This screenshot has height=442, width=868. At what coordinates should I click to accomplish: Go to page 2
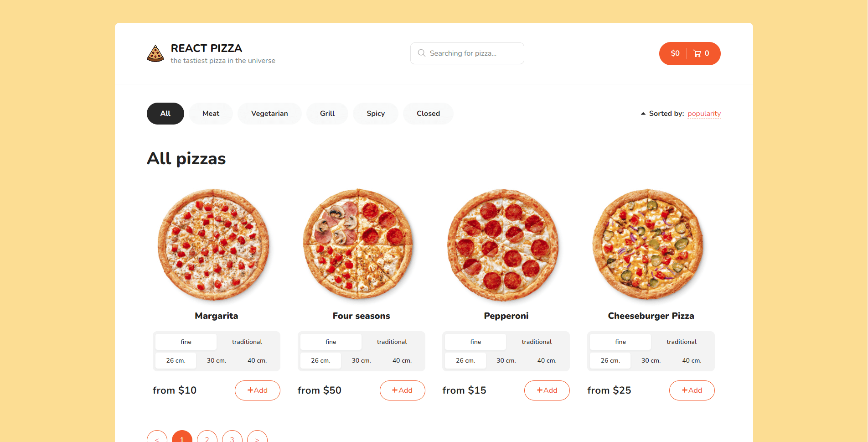pos(207,437)
